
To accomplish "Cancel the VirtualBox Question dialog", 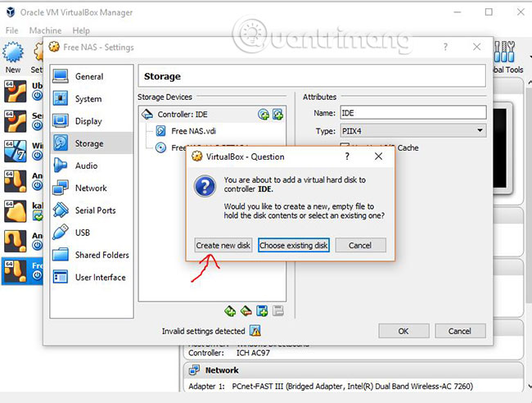I will (x=360, y=245).
